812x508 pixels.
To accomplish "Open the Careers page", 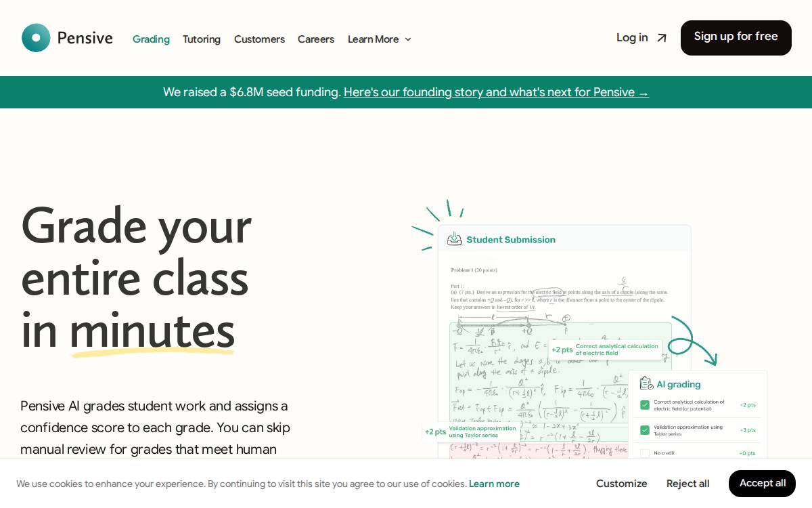I will pyautogui.click(x=316, y=39).
